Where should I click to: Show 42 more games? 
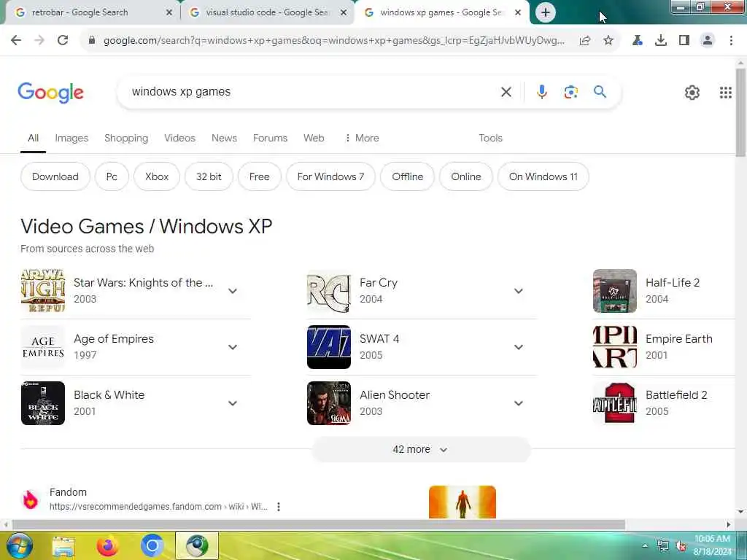(421, 449)
